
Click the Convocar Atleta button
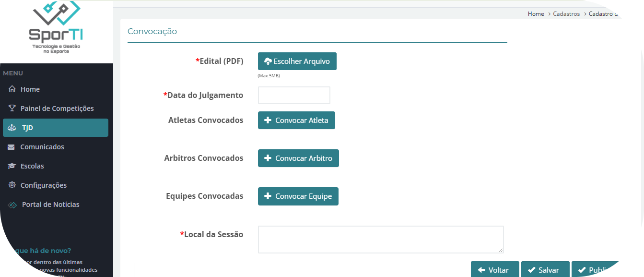(296, 120)
